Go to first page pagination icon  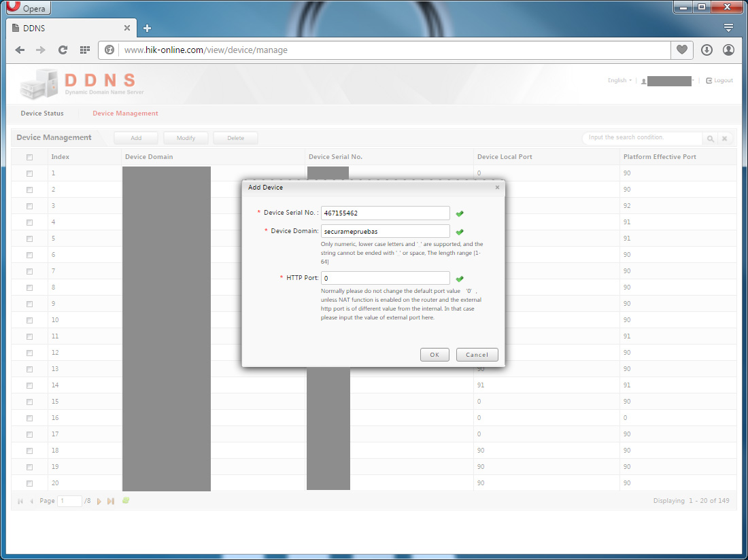(x=20, y=501)
